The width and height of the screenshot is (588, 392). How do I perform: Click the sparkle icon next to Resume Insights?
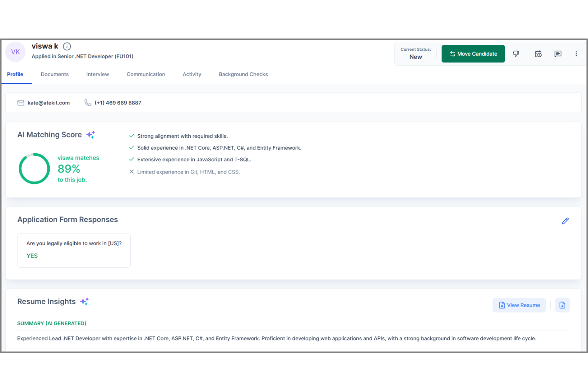coord(84,301)
